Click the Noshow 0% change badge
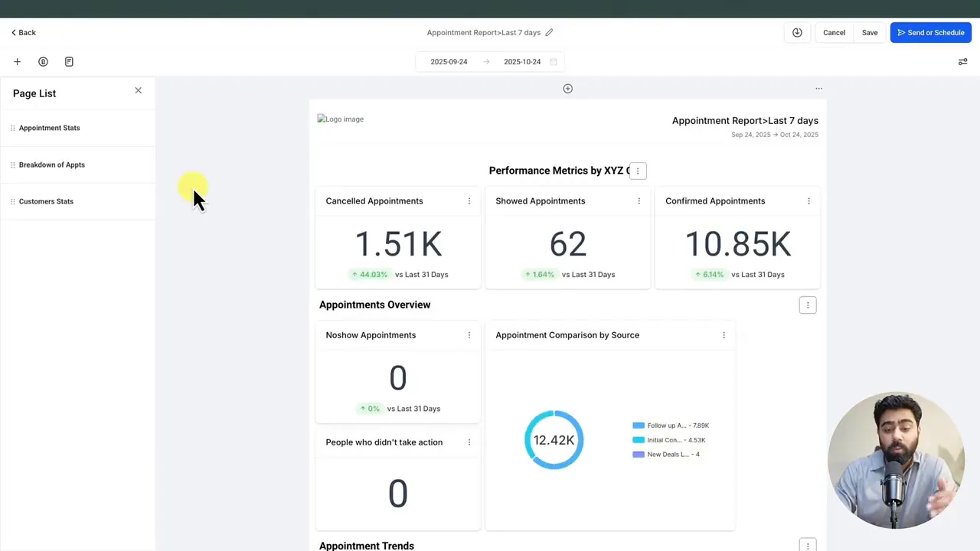This screenshot has height=551, width=980. point(370,409)
